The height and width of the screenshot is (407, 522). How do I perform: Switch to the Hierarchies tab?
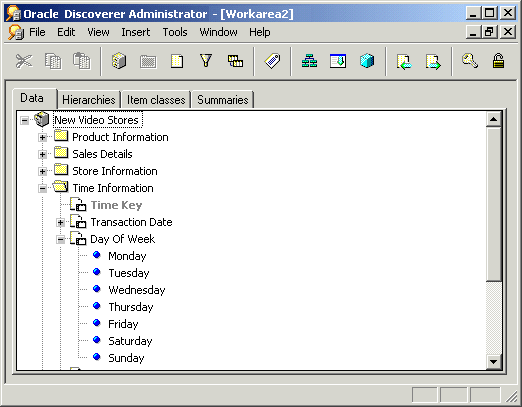pos(89,100)
